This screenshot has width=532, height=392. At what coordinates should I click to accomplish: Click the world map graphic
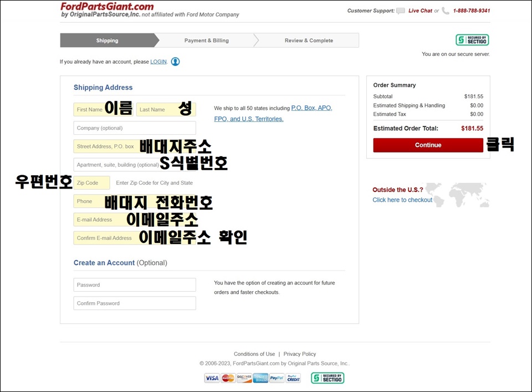[457, 195]
